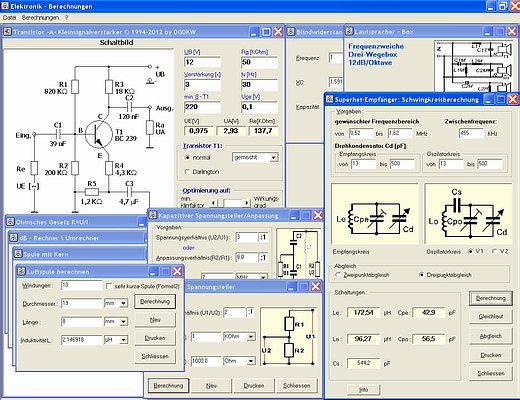
Task: Click the Blindwiderstand window title icon
Action: pyautogui.click(x=291, y=32)
